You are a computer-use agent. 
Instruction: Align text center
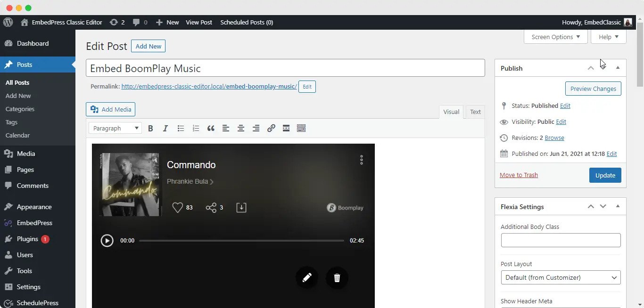pos(241,128)
